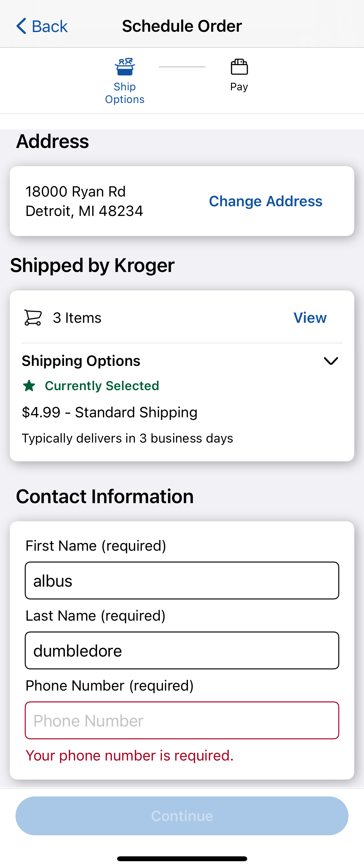Click the progress line between Ship Options and Pay
Viewport: 364px width, 868px height.
[182, 66]
